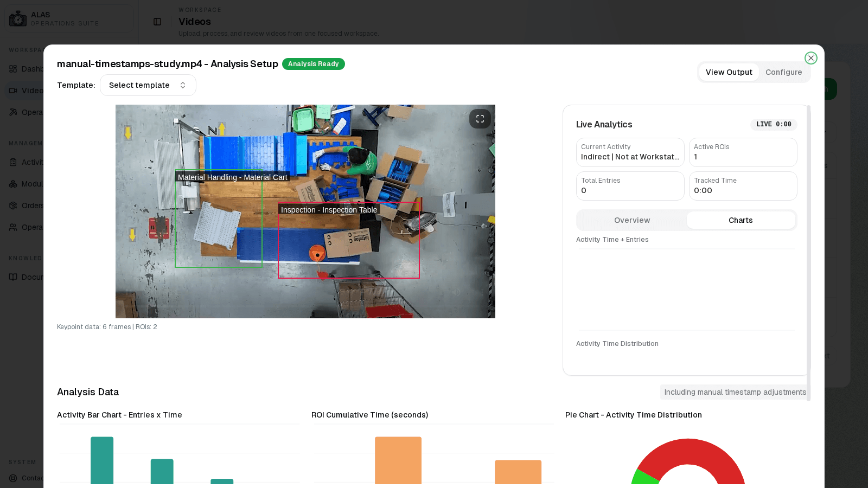Click the shorter orange bar in ROI Cumulative Time chart
The width and height of the screenshot is (868, 488).
coord(518,472)
